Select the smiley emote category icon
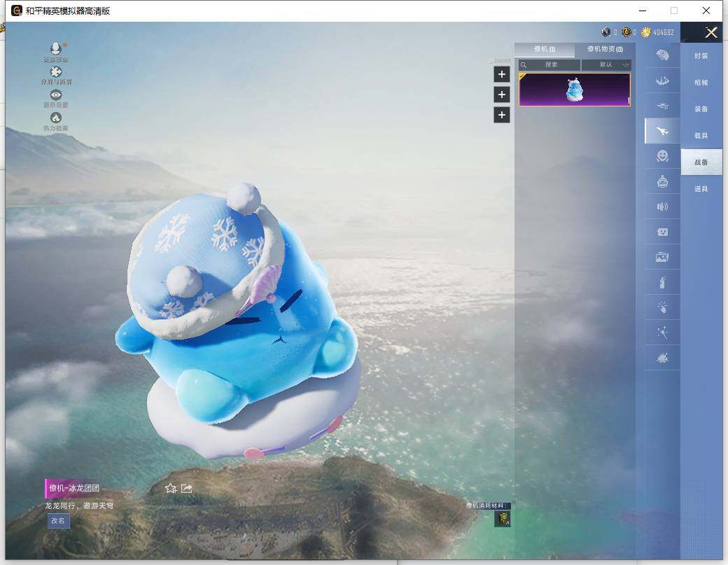Viewport: 728px width, 565px height. [662, 155]
